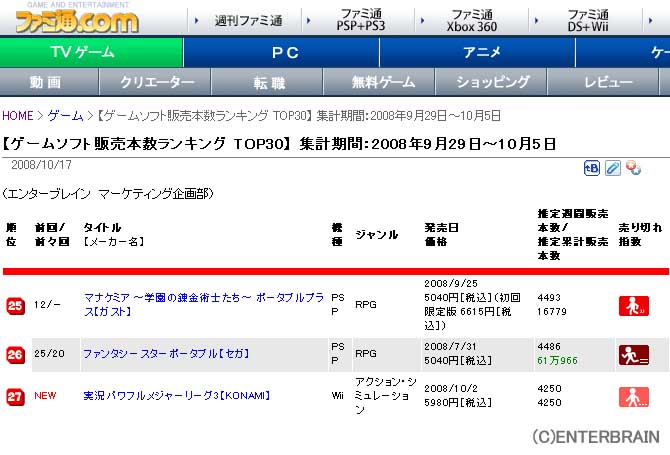Go to ゲーム breadcrumb link
The image size is (670, 455).
pos(65,116)
